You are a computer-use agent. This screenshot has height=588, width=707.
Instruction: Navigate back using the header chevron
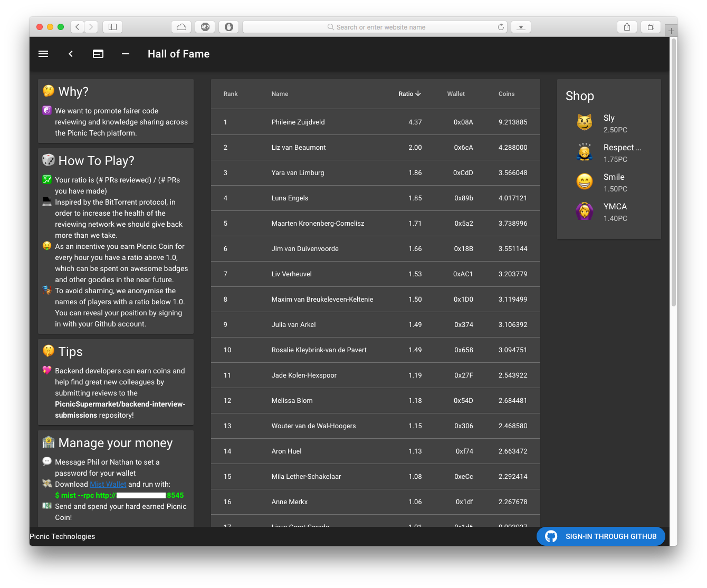pos(70,54)
